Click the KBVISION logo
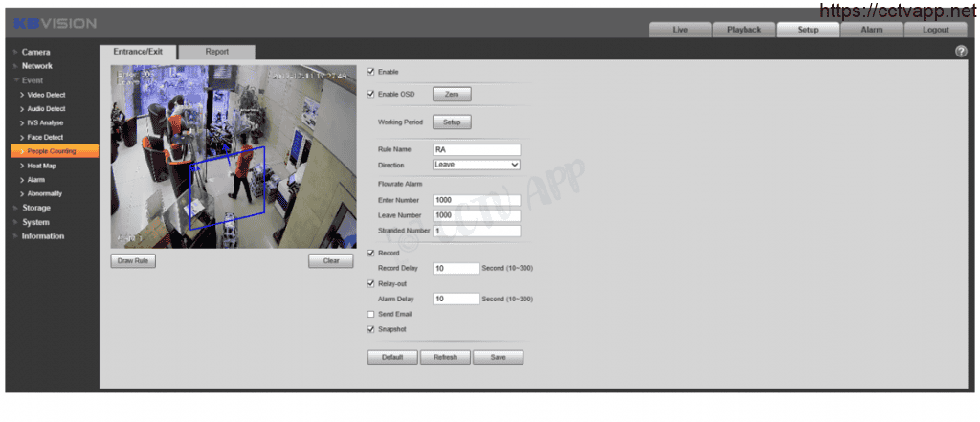The height and width of the screenshot is (422, 980). tap(55, 23)
